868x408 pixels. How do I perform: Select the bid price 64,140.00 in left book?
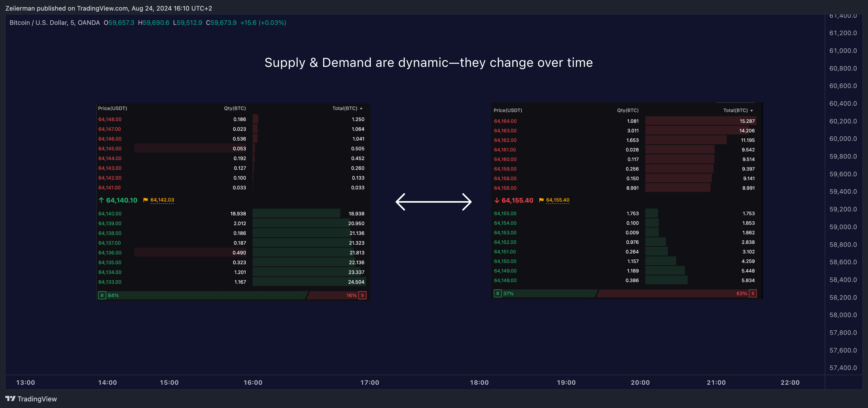pyautogui.click(x=110, y=214)
